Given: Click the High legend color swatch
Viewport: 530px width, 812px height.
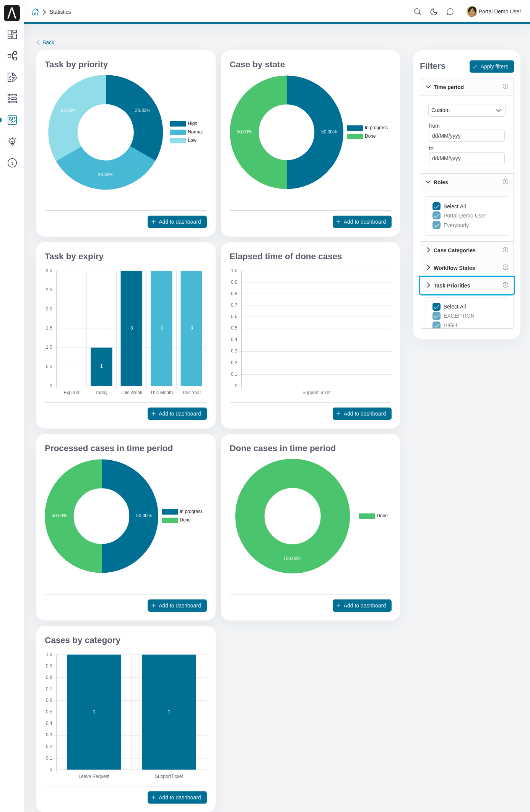Looking at the screenshot, I should tap(177, 123).
